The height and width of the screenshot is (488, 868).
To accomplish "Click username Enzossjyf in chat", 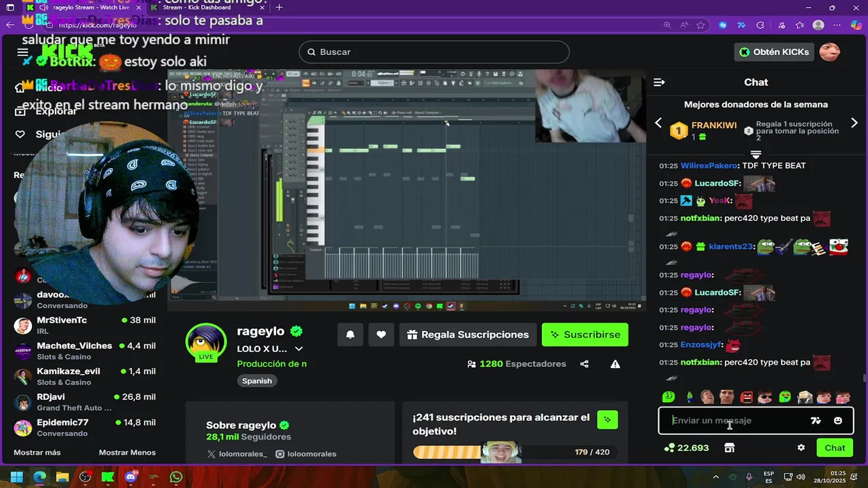I will [x=701, y=345].
